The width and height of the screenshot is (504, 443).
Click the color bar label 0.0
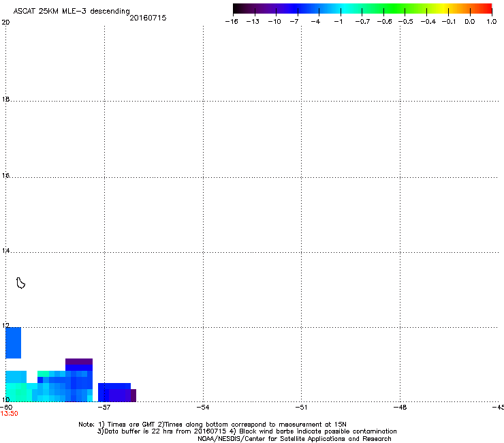point(470,22)
